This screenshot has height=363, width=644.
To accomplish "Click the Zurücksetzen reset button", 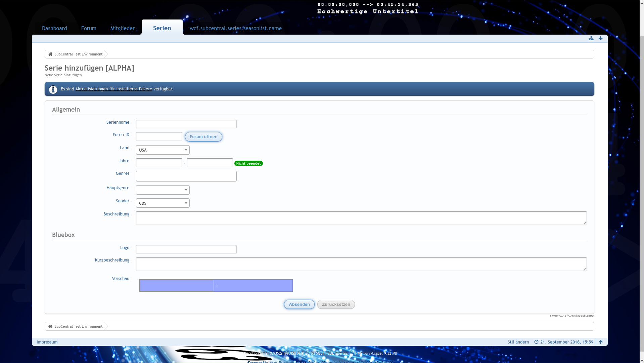I will pos(336,304).
